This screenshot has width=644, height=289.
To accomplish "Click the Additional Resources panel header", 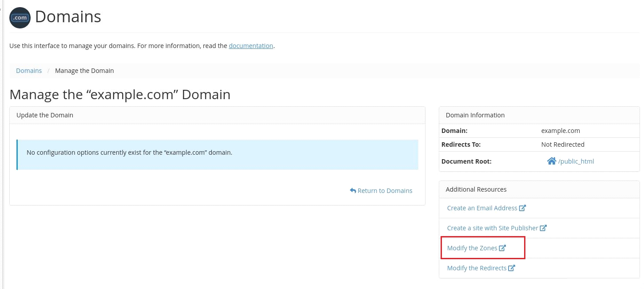I will click(476, 189).
